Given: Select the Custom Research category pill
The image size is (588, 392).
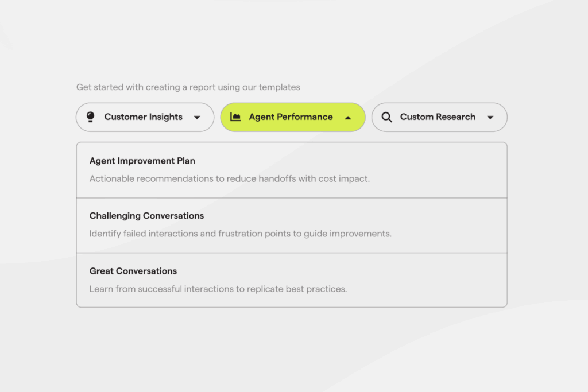Looking at the screenshot, I should (x=439, y=117).
